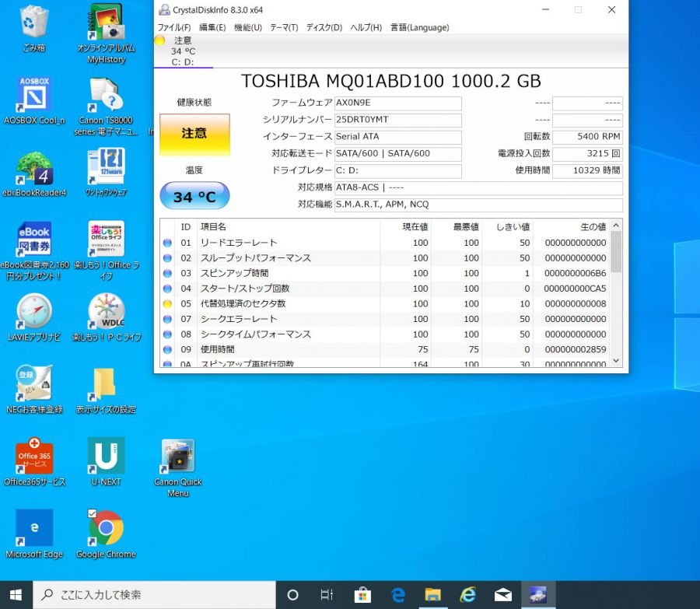Viewport: 700px width, 609px height.
Task: Click the 回転数 5400 RPM field
Action: pos(587,137)
